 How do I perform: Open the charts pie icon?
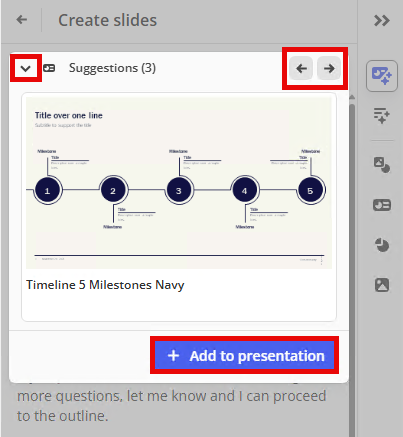pos(382,245)
